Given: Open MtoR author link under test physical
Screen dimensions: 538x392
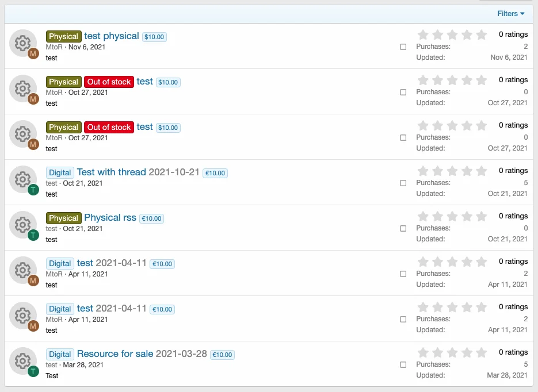Looking at the screenshot, I should click(x=54, y=47).
